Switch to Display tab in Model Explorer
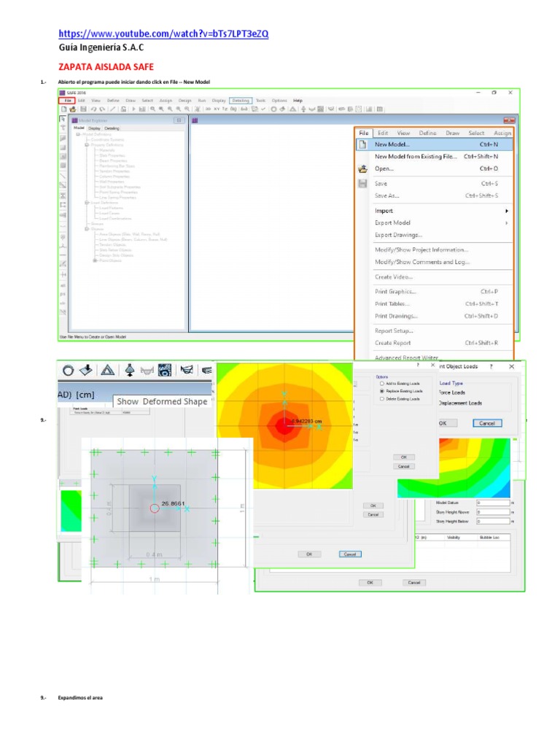Viewport: 560px width, 747px height. (94, 128)
